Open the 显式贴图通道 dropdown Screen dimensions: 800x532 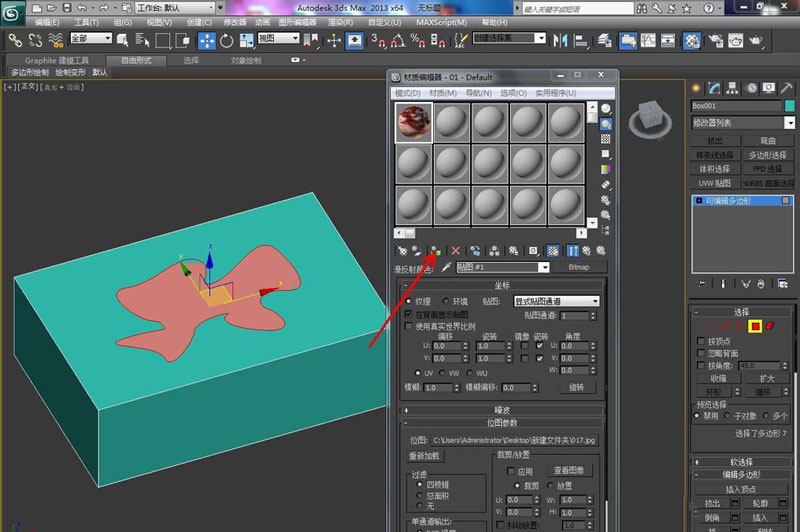[x=556, y=300]
